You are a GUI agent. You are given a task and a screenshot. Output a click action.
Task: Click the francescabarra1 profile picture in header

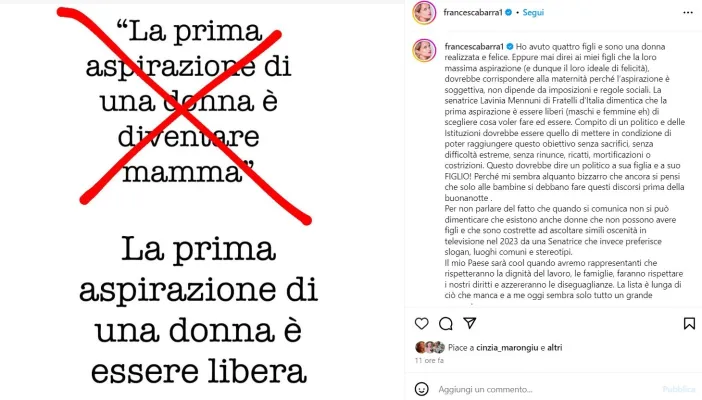click(424, 13)
